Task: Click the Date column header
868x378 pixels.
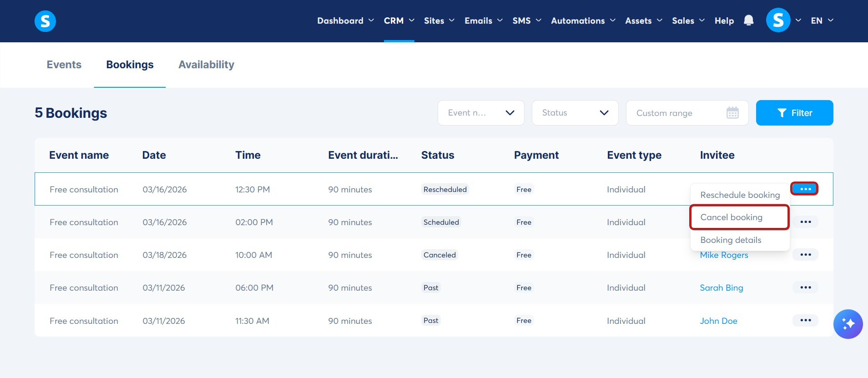Action: point(154,155)
